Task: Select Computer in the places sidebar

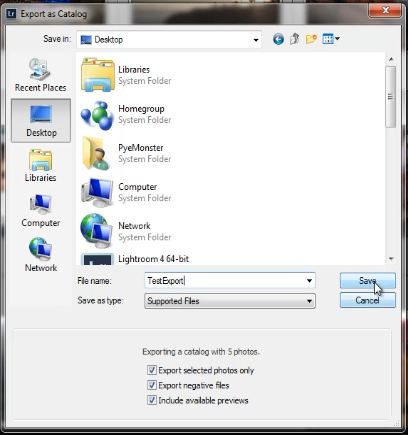Action: (x=41, y=211)
